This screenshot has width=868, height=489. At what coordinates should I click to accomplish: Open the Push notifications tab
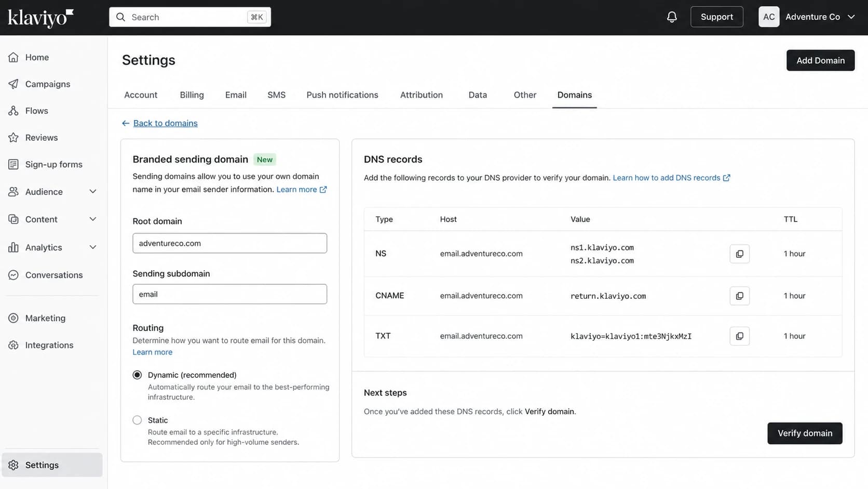point(342,95)
